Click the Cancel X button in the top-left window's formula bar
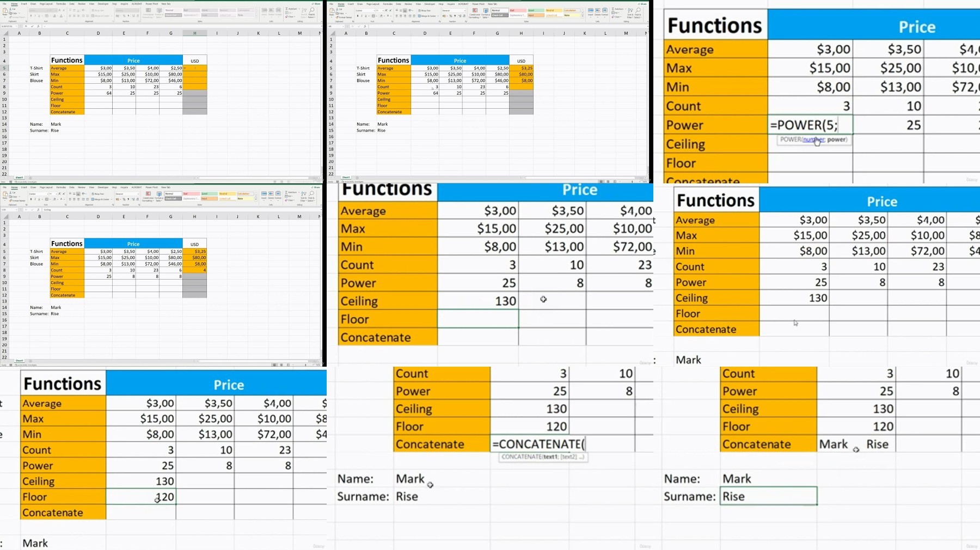 pos(26,26)
